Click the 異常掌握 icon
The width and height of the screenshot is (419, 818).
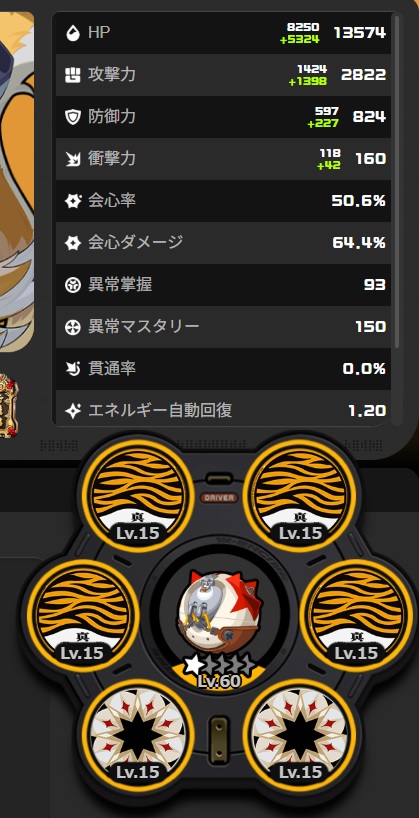click(73, 285)
